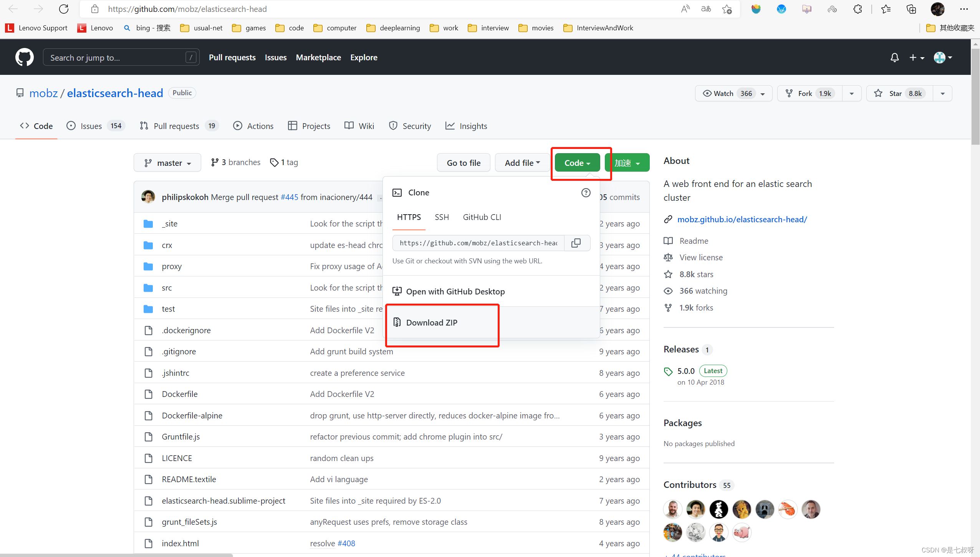Click Download ZIP button
The image size is (980, 557).
[431, 322]
